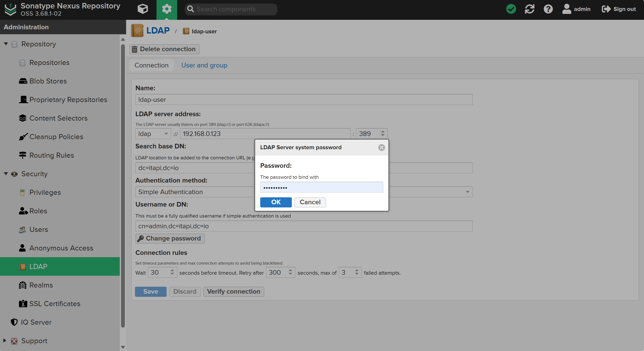Click Cancel to dismiss password dialog
Image resolution: width=644 pixels, height=351 pixels.
[x=310, y=202]
